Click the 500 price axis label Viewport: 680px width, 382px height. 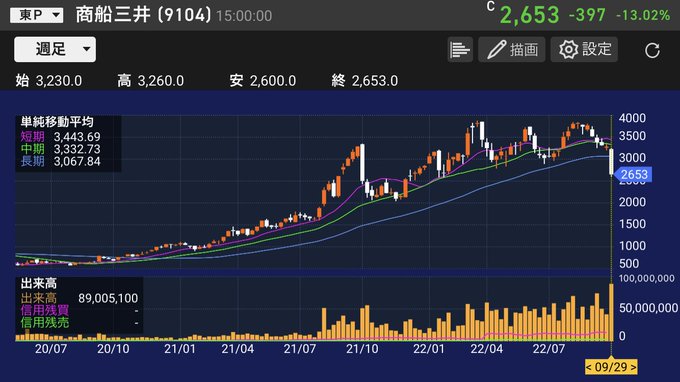pyautogui.click(x=629, y=264)
